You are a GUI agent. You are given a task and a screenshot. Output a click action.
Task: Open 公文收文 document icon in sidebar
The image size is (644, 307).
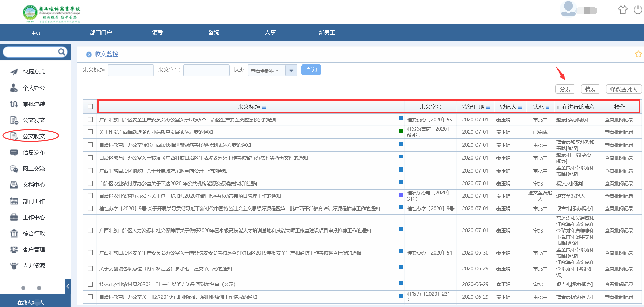14,136
